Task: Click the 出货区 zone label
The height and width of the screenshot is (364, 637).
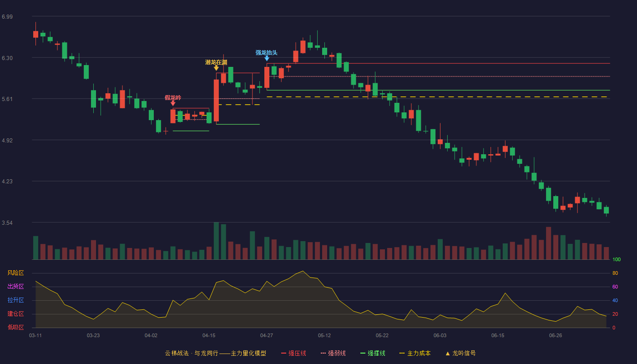Action: 15,286
